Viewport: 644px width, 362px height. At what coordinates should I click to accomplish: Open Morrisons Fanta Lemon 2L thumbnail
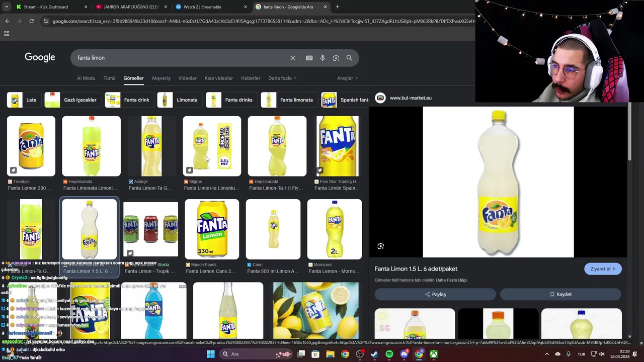(335, 229)
